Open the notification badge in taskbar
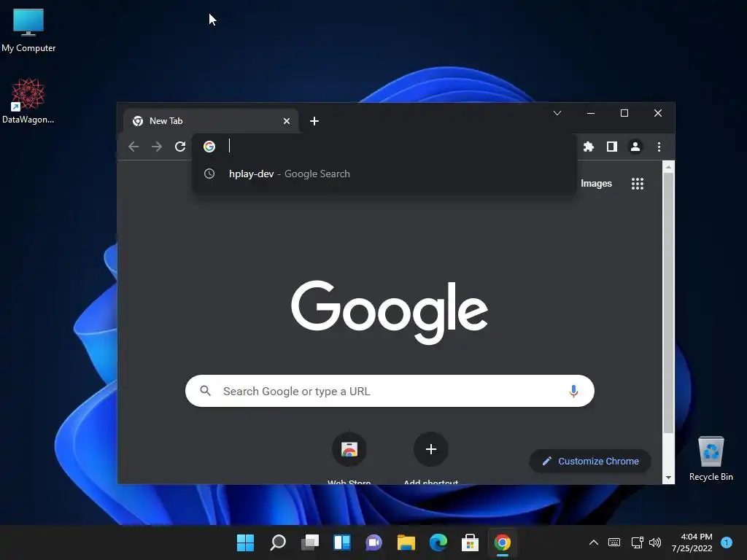The height and width of the screenshot is (560, 747). (x=727, y=542)
